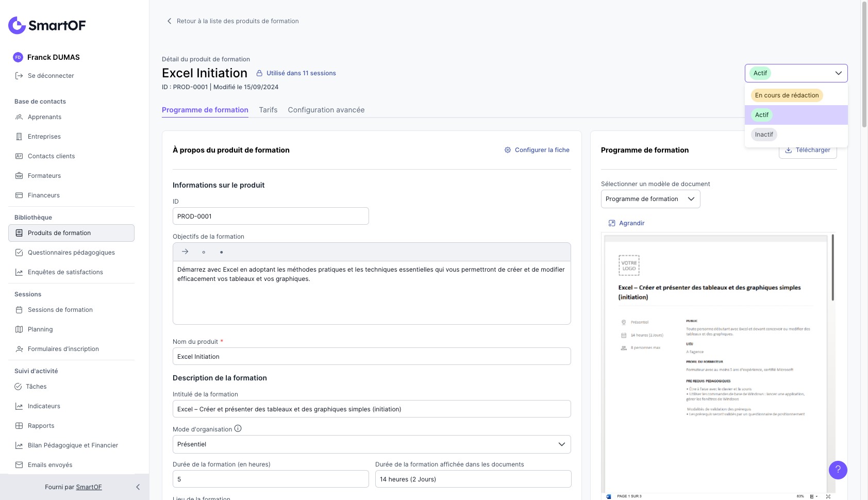Viewport: 868px width, 500px height.
Task: Click the Agrandir expand icon
Action: [612, 223]
